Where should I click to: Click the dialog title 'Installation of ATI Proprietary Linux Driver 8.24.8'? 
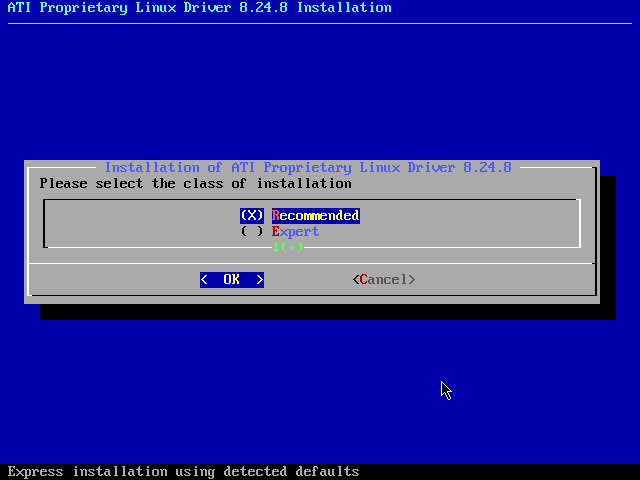click(x=308, y=167)
